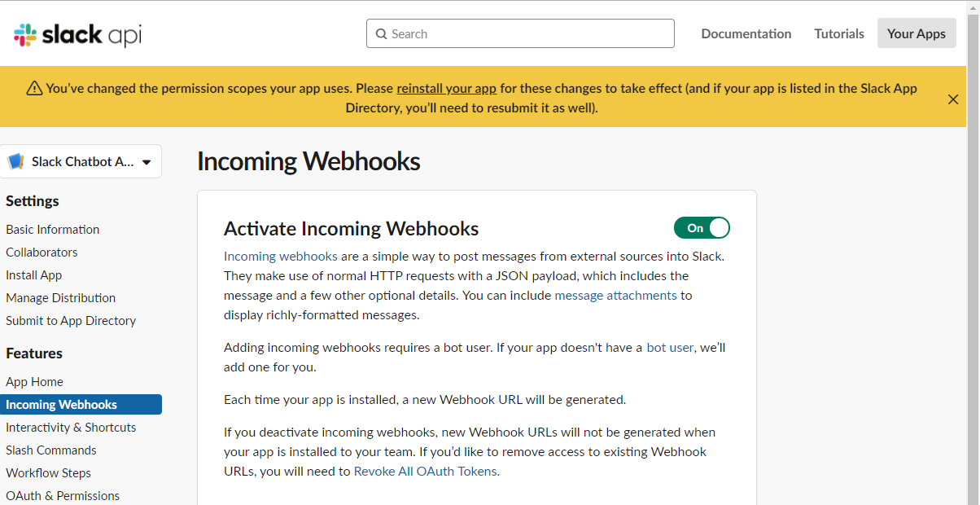Image resolution: width=980 pixels, height=505 pixels.
Task: Click the Slack Chatbot app icon
Action: click(x=15, y=161)
